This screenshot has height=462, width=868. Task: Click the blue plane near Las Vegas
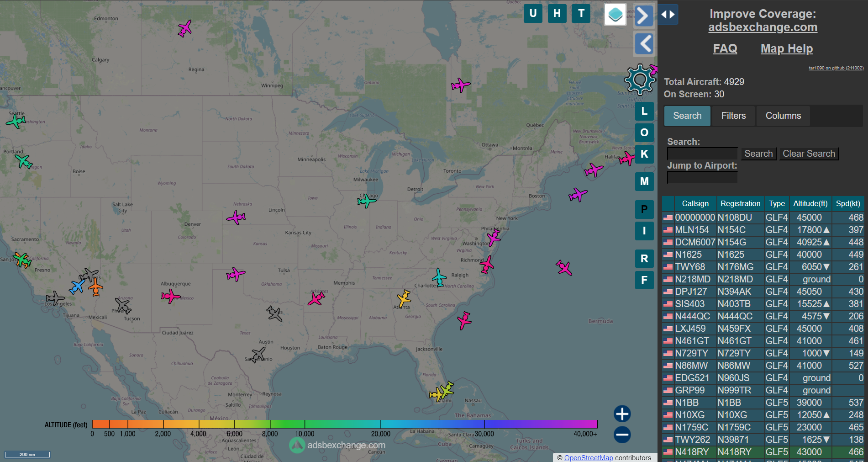pyautogui.click(x=77, y=287)
